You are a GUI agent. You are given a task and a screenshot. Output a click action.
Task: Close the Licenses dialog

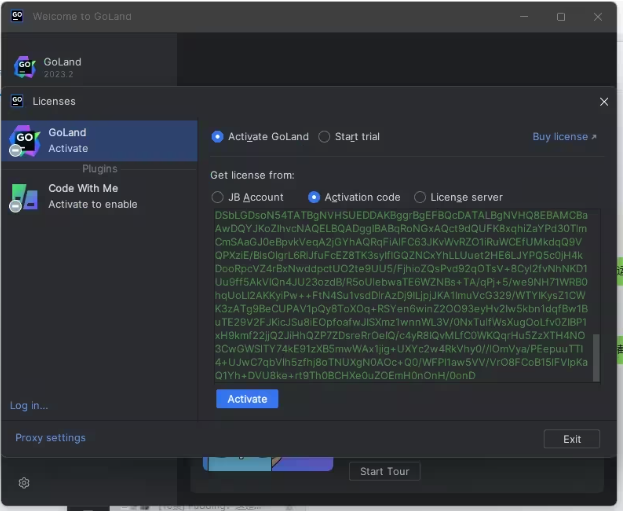[x=603, y=101]
